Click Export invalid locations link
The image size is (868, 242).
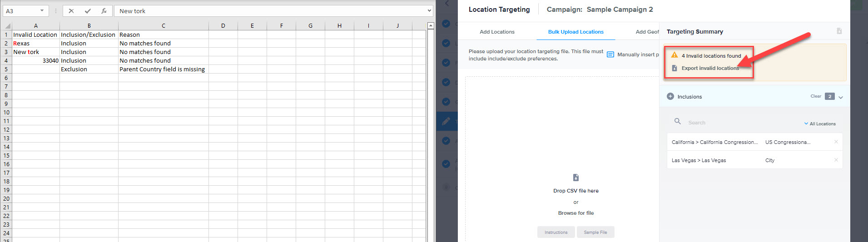point(710,68)
